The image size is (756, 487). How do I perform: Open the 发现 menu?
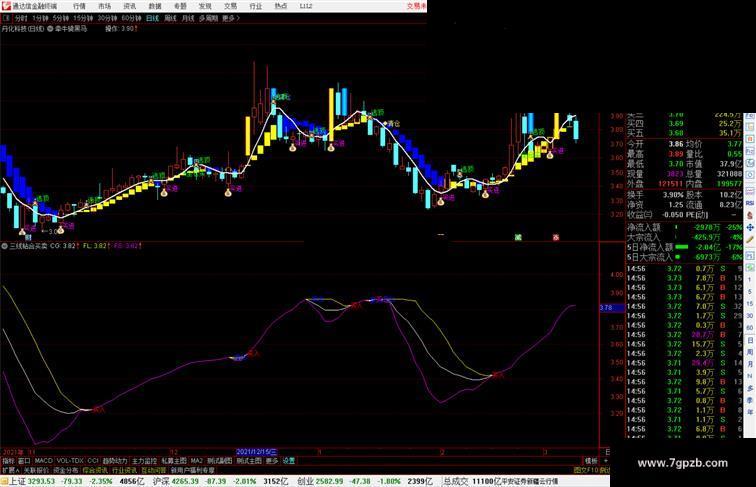205,6
